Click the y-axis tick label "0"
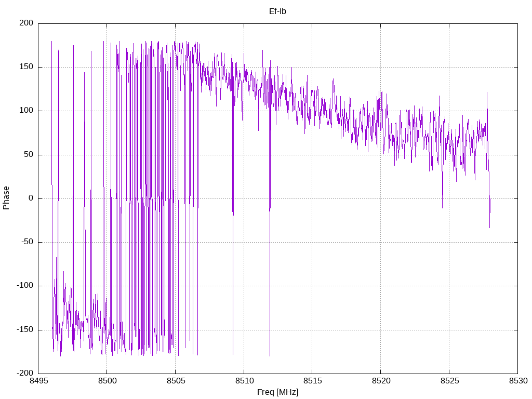Image resolution: width=532 pixels, height=399 pixels. [x=31, y=198]
